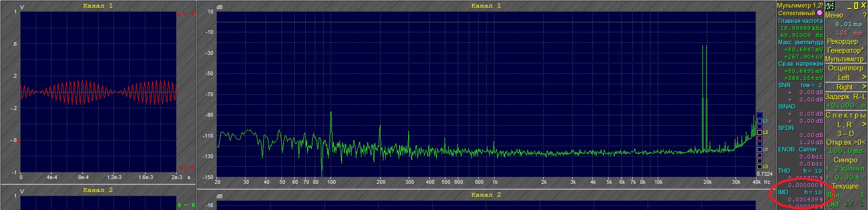The image size is (868, 210).
Task: Click the red trigger marker on oscillogram left axis
Action: pos(19,140)
